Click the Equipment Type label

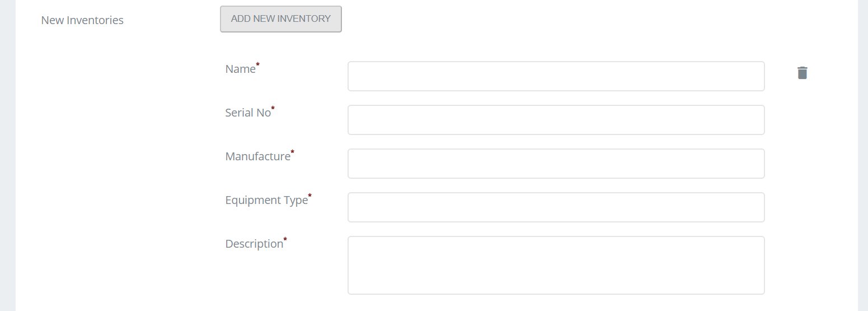coord(266,200)
